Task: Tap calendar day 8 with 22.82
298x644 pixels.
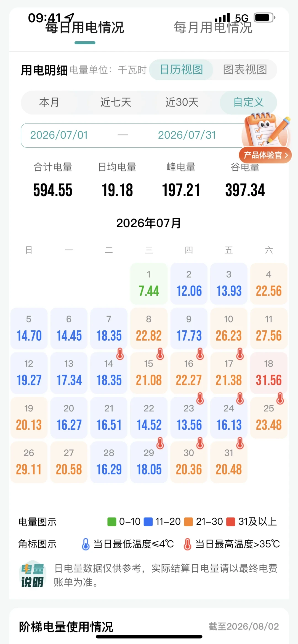Action: 149,328
